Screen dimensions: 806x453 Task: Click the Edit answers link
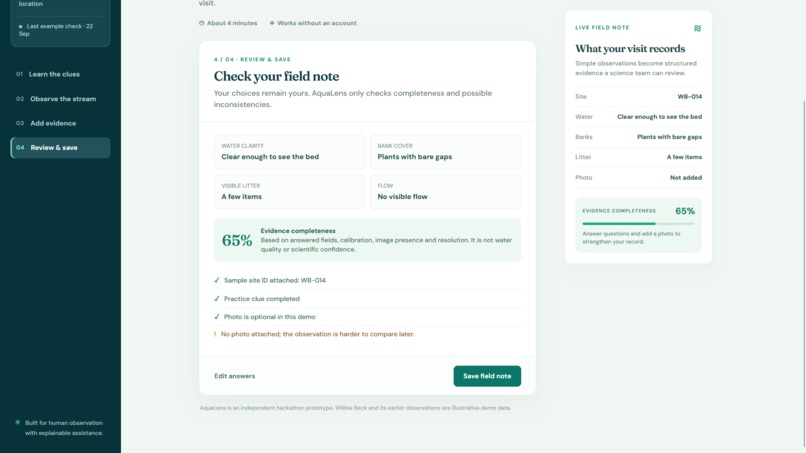[234, 376]
